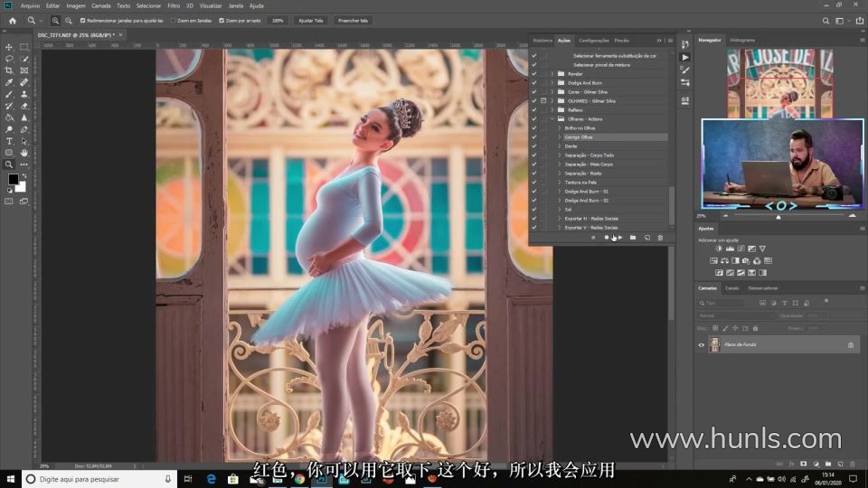This screenshot has width=868, height=488.
Task: Click the foreground color swatch
Action: tap(13, 179)
